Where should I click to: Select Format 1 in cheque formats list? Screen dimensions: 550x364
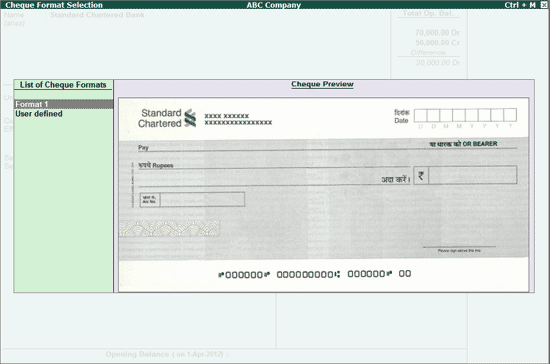pos(63,104)
